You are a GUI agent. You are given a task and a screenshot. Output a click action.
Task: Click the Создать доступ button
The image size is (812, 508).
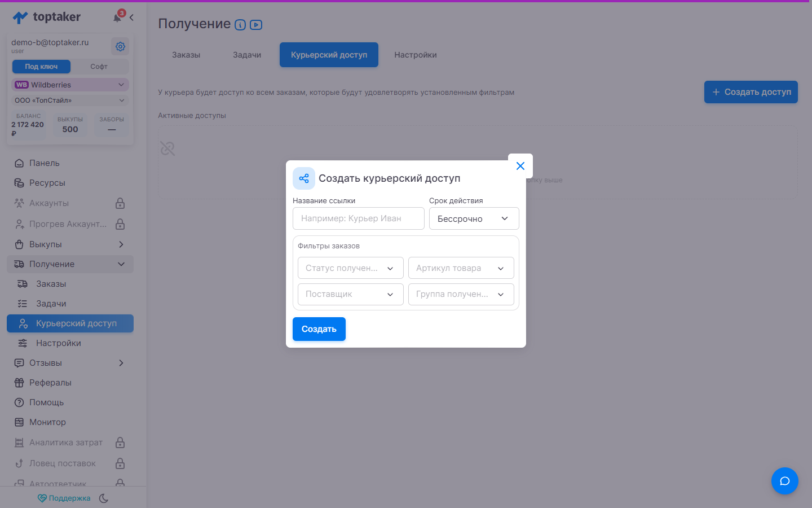click(x=751, y=92)
